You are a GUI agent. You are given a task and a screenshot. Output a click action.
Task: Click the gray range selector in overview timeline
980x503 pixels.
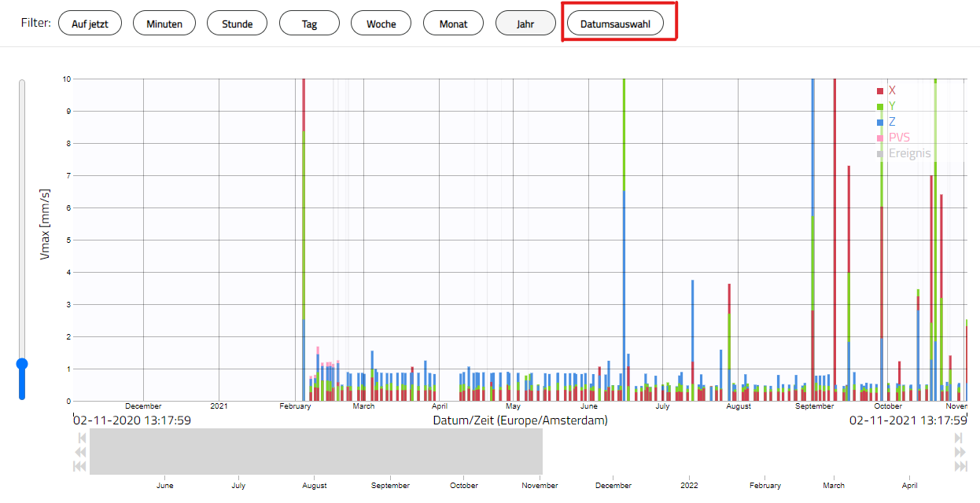pos(315,452)
